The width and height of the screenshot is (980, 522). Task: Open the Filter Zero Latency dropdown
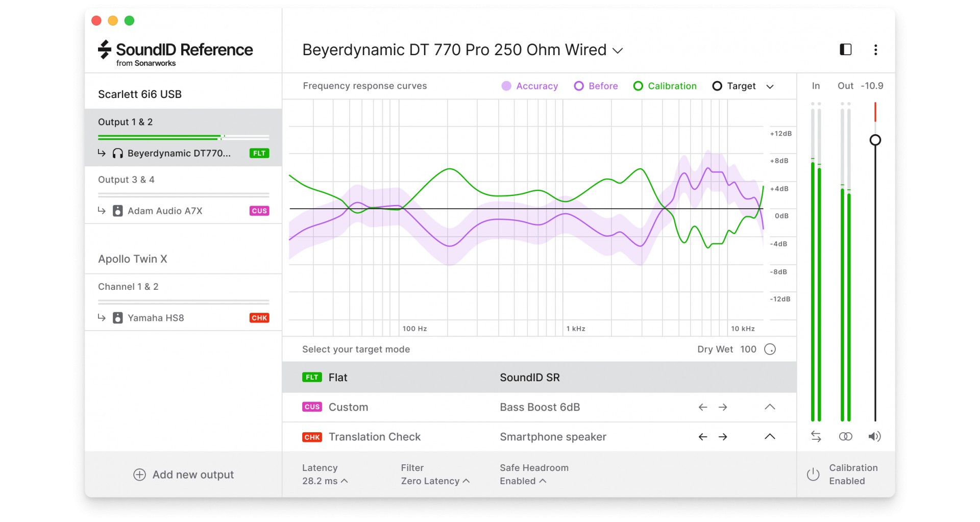[435, 481]
